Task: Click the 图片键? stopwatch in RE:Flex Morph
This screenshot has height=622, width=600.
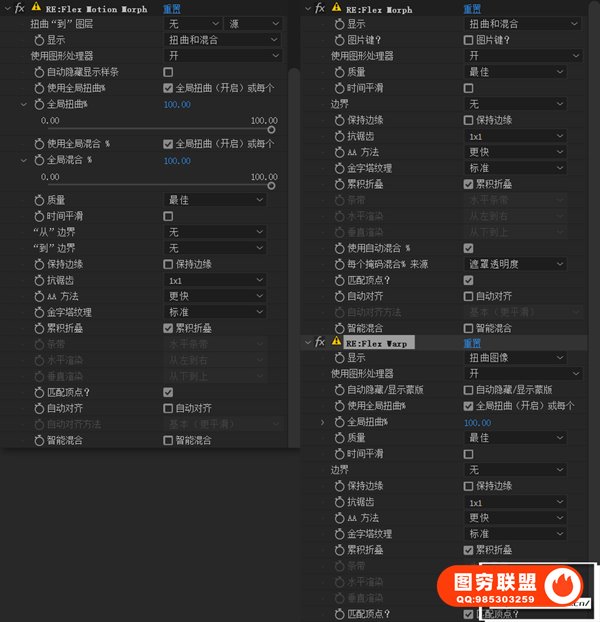Action: tap(337, 40)
